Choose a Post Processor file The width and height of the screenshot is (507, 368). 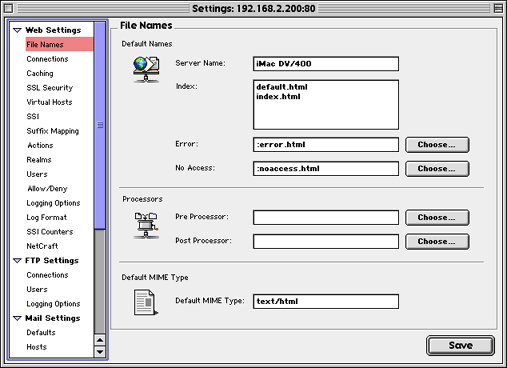click(x=437, y=241)
